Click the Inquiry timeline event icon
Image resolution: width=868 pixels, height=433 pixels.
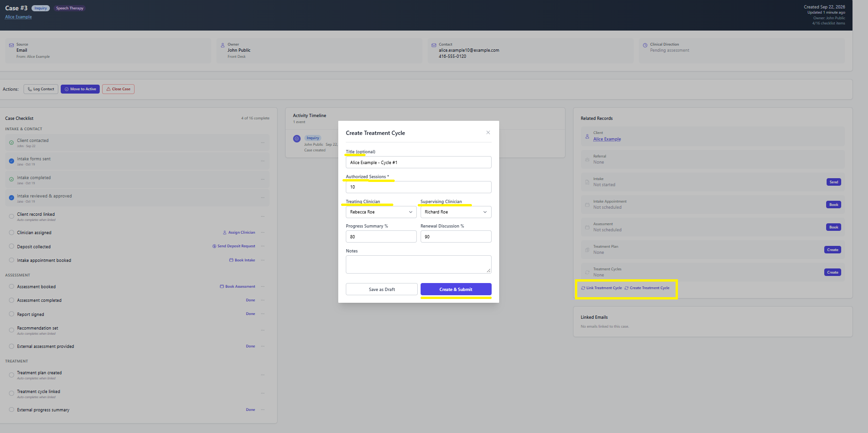click(x=297, y=139)
